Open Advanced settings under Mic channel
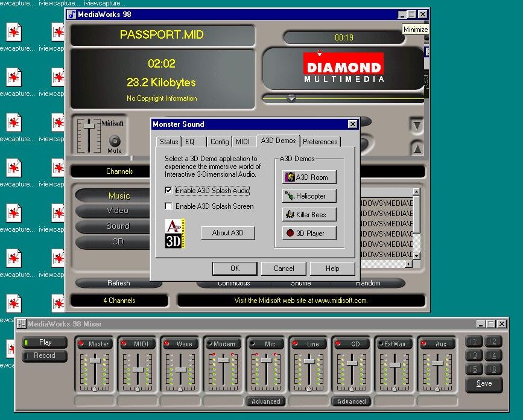The height and width of the screenshot is (420, 523). (x=266, y=401)
